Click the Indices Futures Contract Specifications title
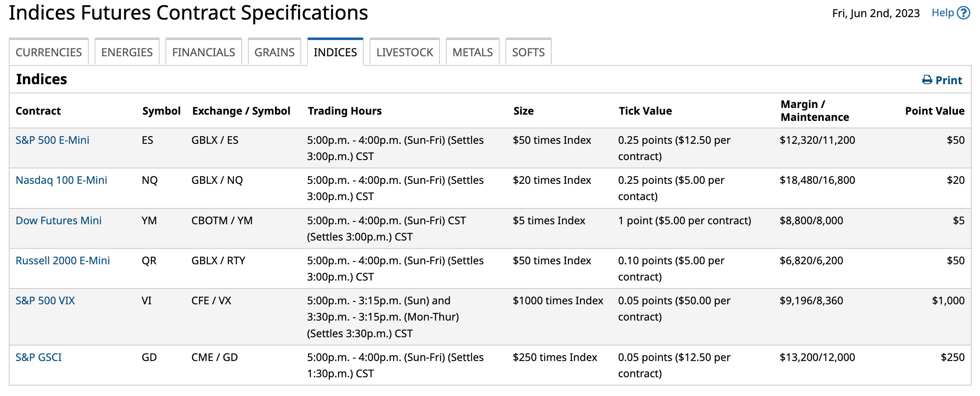Viewport: 980px width, 396px height. (x=188, y=13)
